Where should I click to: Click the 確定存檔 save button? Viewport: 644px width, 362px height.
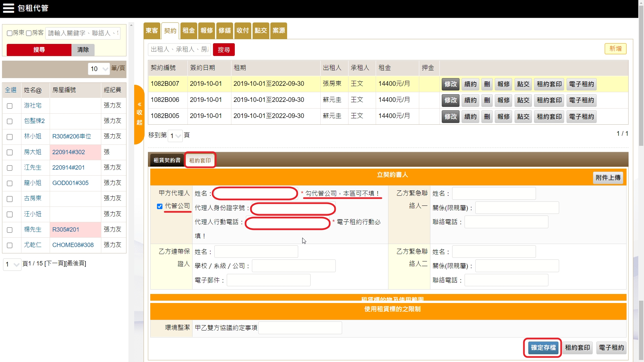click(543, 348)
